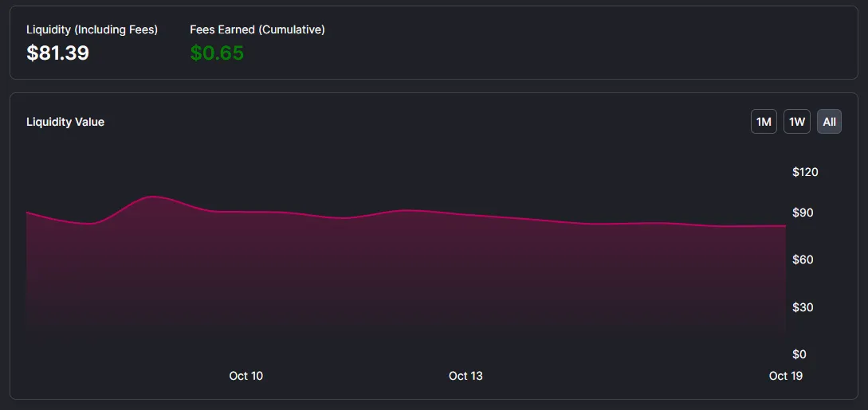This screenshot has width=868, height=410.
Task: Click the Oct 19 date axis label
Action: [786, 376]
